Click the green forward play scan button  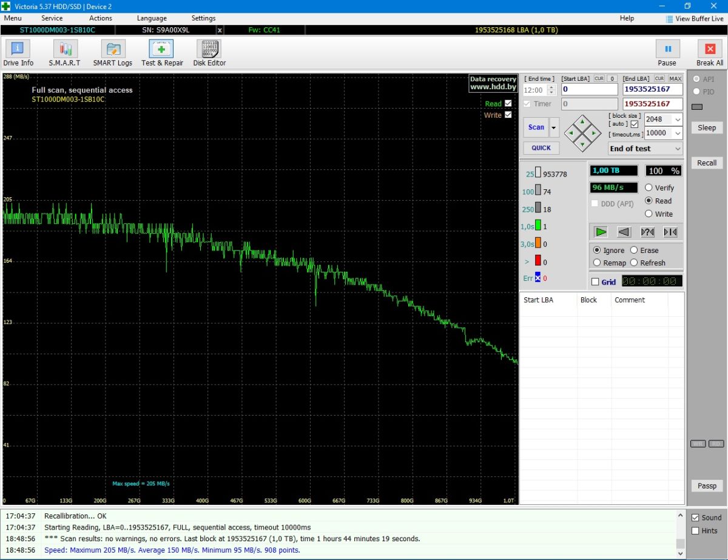(x=601, y=232)
